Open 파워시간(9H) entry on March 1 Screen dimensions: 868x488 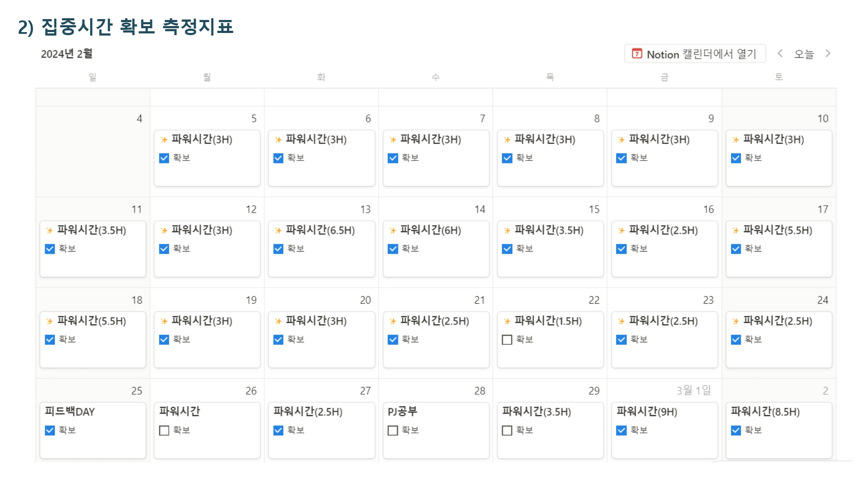tap(664, 430)
